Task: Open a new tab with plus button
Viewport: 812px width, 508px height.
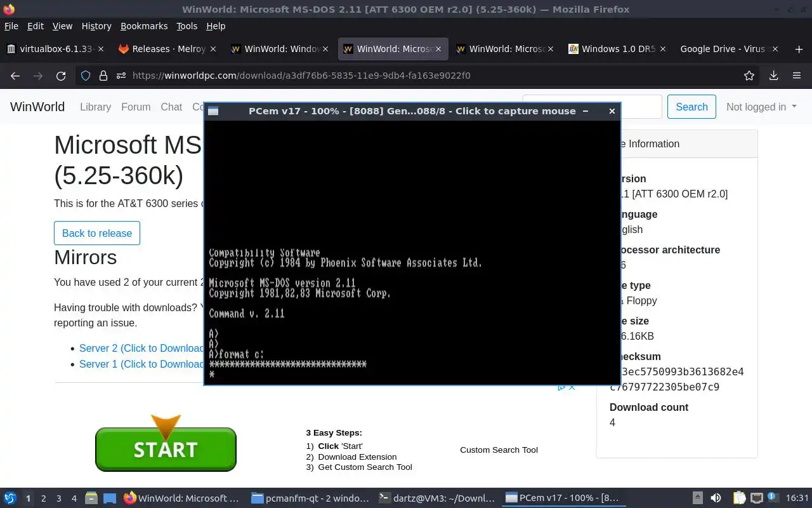Action: (799, 49)
